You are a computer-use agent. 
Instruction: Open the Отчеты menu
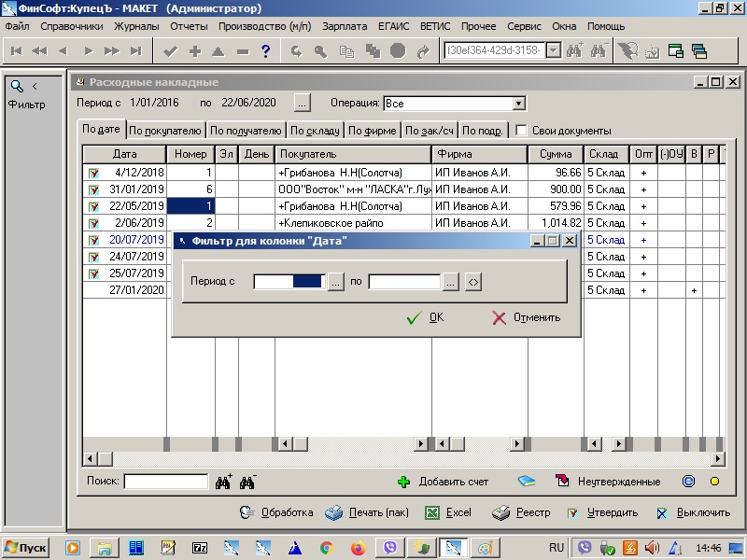tap(189, 26)
